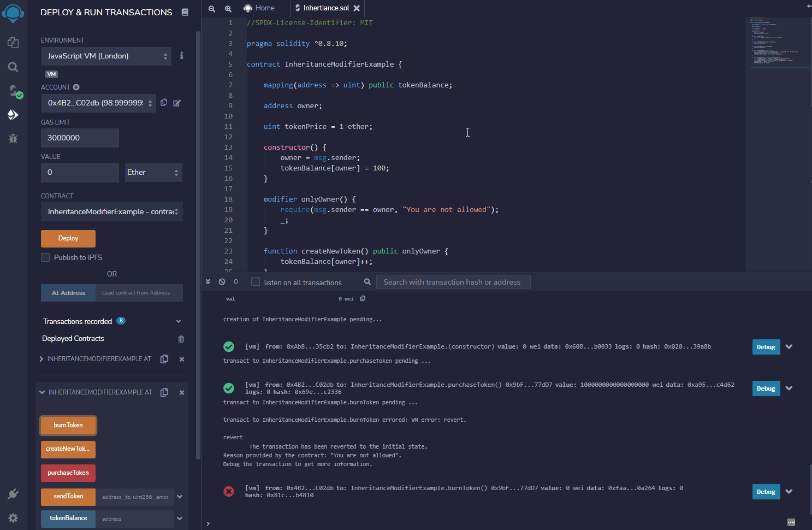
Task: Expand constructor transaction log details
Action: tap(789, 346)
